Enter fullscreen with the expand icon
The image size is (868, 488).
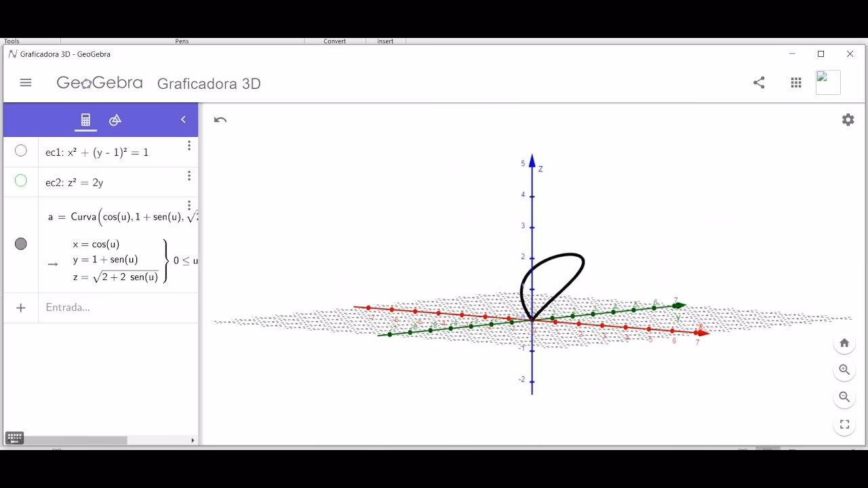tap(844, 424)
